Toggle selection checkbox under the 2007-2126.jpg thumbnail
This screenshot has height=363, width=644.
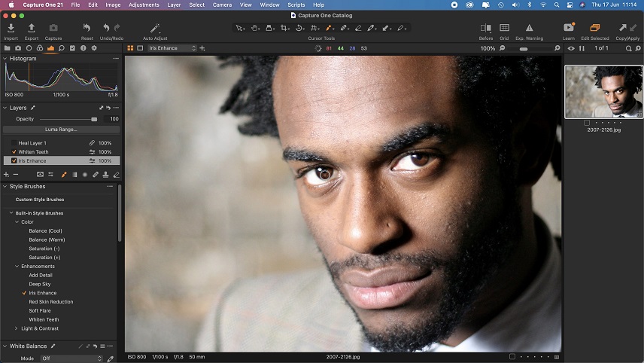587,123
